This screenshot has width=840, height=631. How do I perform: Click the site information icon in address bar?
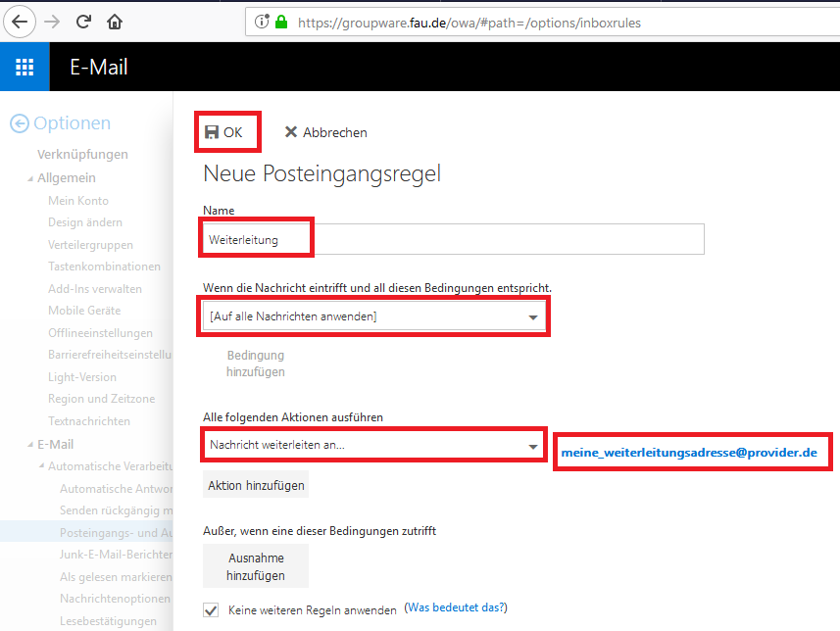click(x=262, y=22)
